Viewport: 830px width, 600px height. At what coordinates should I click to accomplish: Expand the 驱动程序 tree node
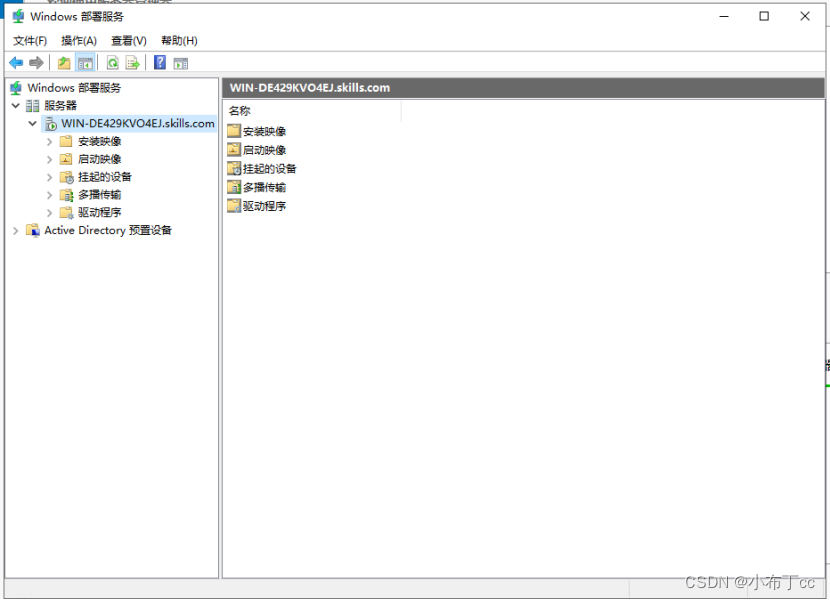click(49, 213)
